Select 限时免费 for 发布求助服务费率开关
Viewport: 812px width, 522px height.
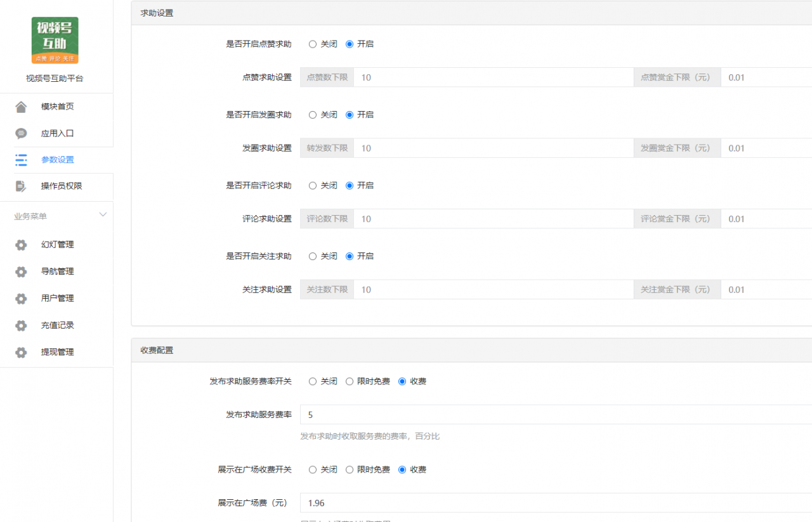(350, 382)
